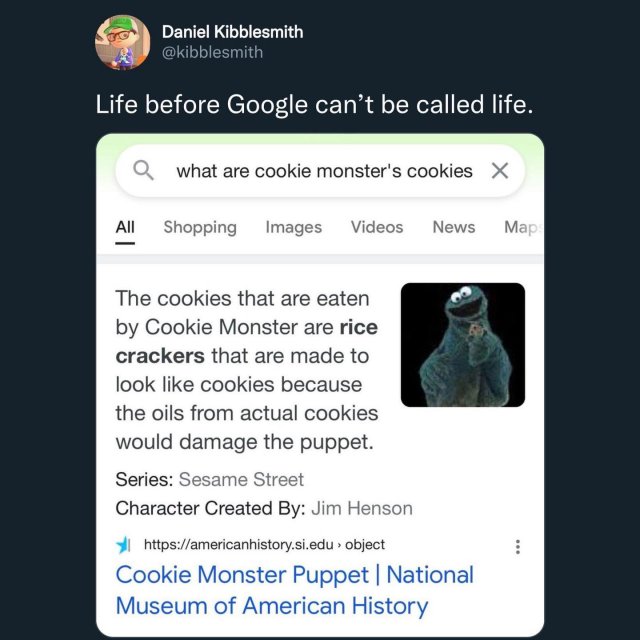Switch to the Shopping tab

click(x=200, y=227)
